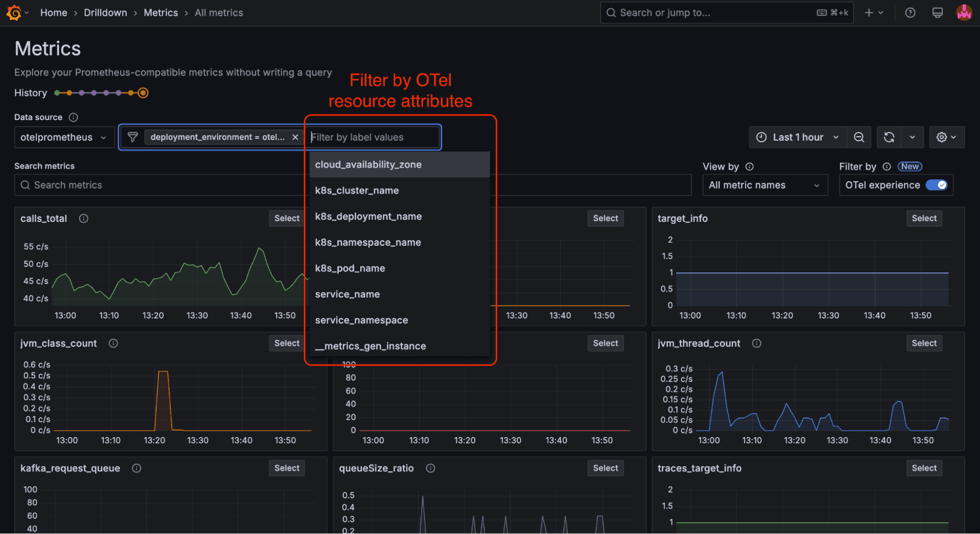Refresh the dashboard with the refresh icon

pyautogui.click(x=889, y=137)
